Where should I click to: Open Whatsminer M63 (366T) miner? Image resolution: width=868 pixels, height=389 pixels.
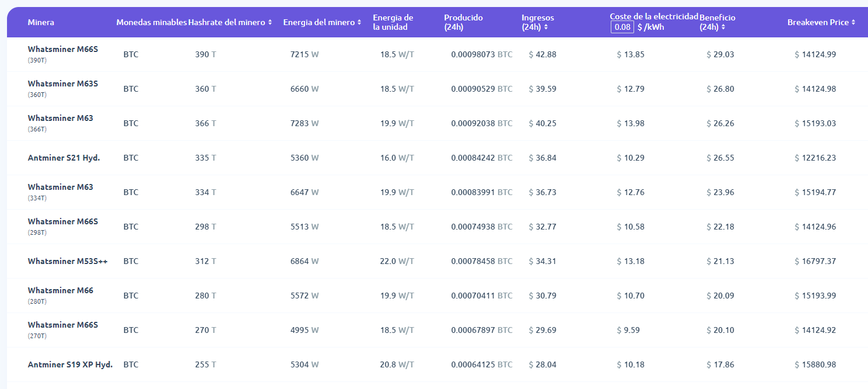point(61,123)
